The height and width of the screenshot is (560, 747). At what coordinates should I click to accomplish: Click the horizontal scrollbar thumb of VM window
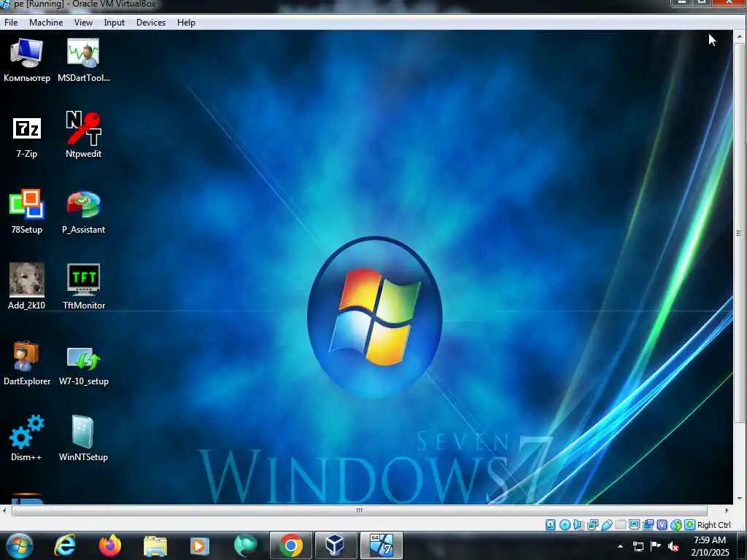(x=359, y=510)
